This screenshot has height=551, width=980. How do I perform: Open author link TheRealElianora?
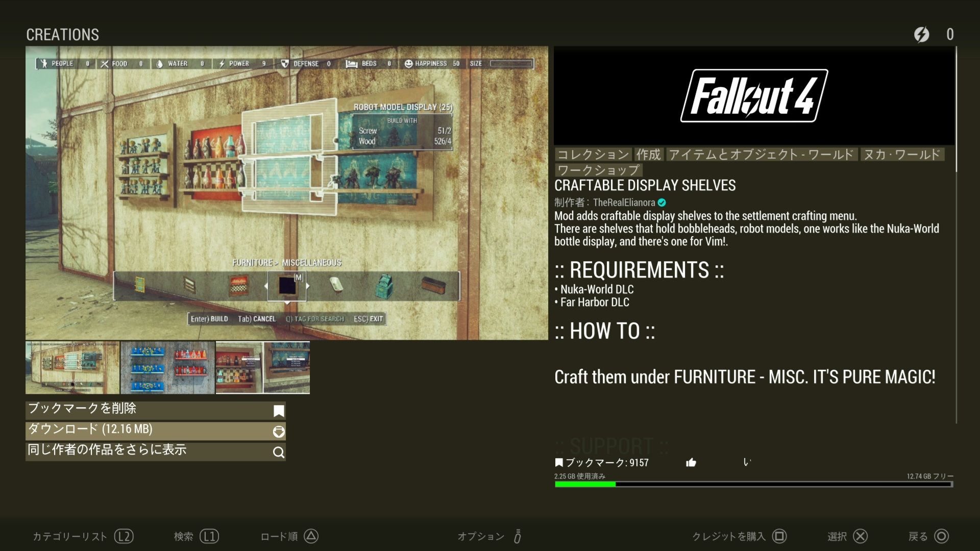pyautogui.click(x=624, y=203)
